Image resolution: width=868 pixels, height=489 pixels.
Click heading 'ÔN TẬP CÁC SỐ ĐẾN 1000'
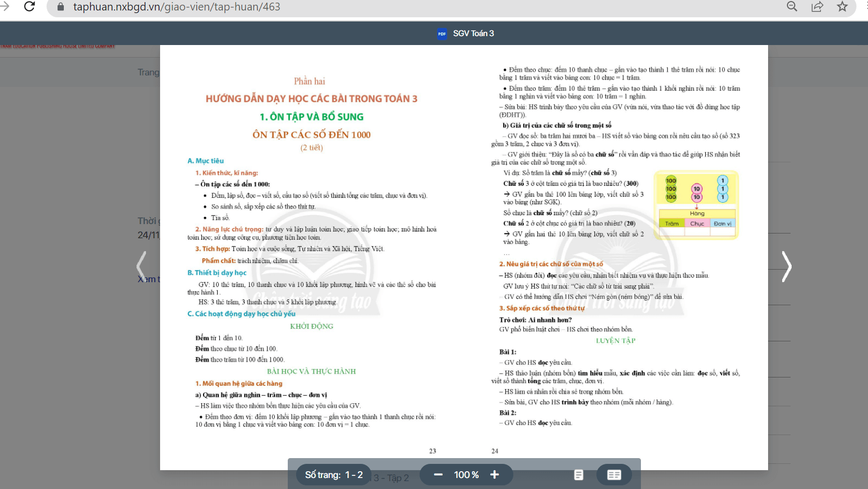(x=311, y=135)
